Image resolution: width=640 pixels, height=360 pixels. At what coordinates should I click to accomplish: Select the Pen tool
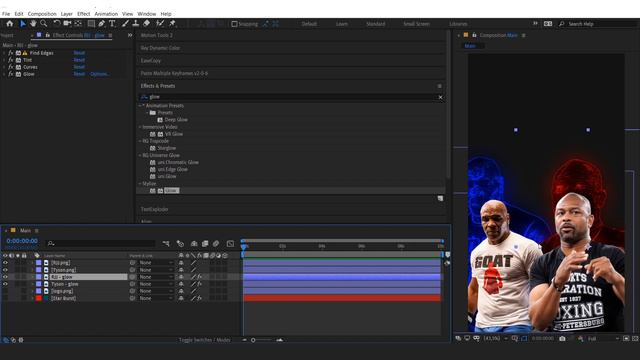101,24
